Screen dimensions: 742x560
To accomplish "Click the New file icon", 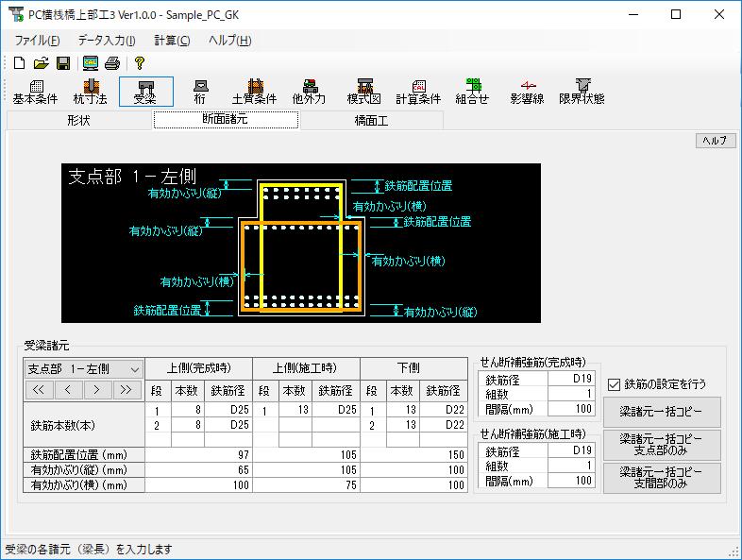I will tap(19, 63).
